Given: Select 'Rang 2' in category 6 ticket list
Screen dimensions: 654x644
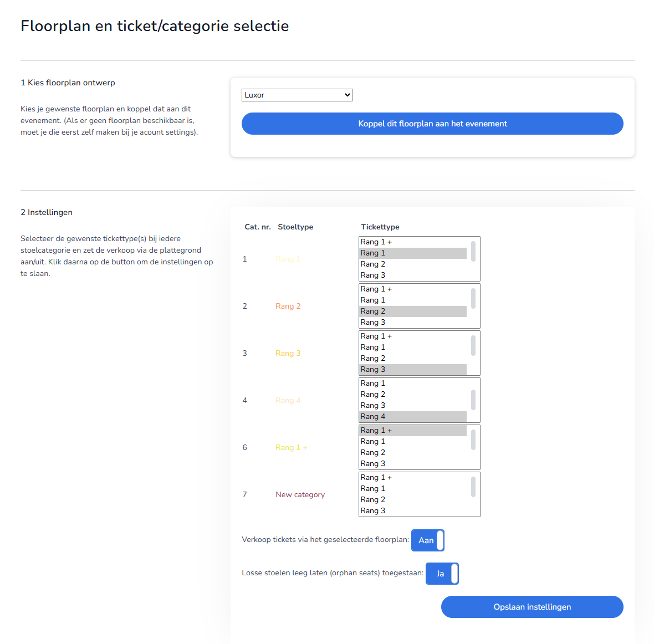Looking at the screenshot, I should 413,453.
